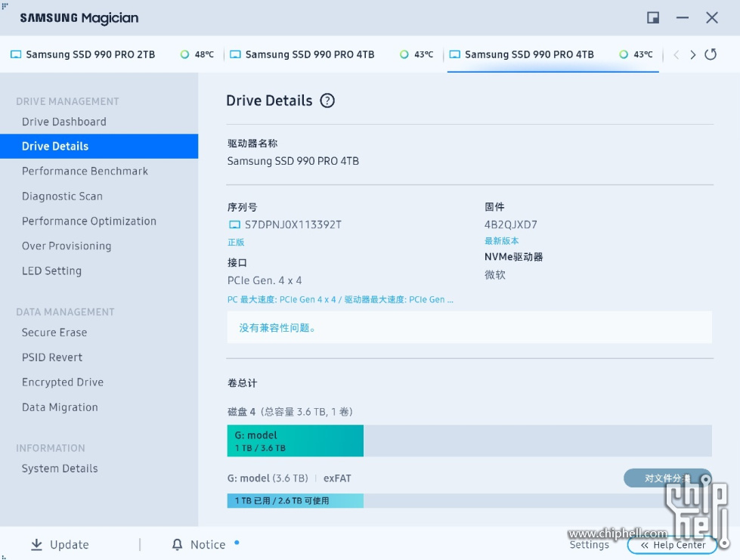Screen dimensions: 740x560
Task: Click the NVMe driver value 微软
Action: (494, 274)
